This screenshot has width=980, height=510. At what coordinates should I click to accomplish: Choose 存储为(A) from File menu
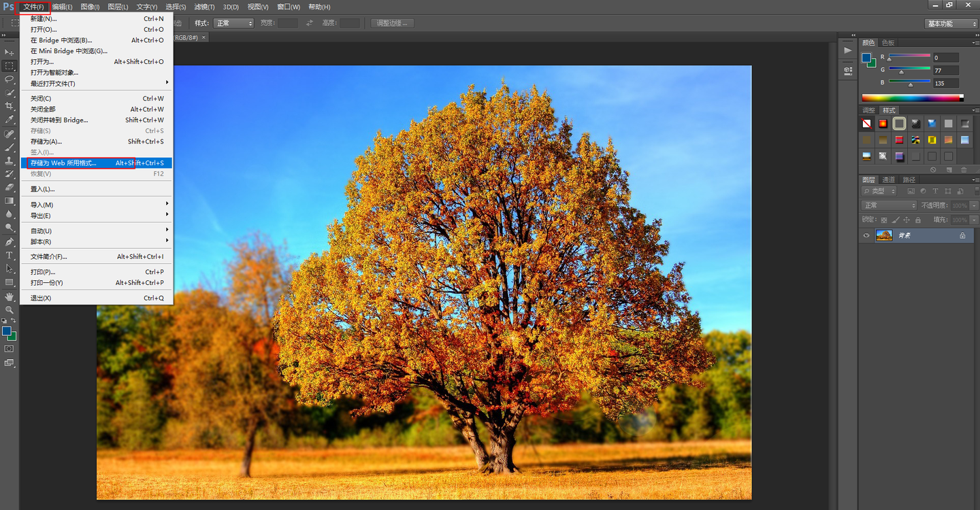(97, 141)
